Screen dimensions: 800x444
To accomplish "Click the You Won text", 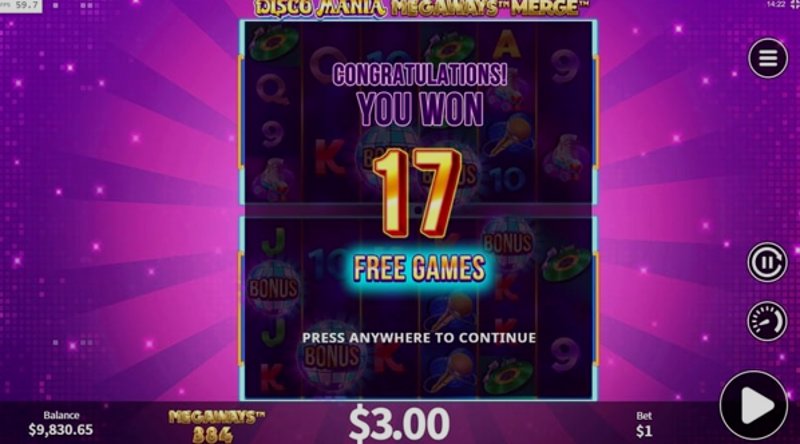I will pos(420,109).
